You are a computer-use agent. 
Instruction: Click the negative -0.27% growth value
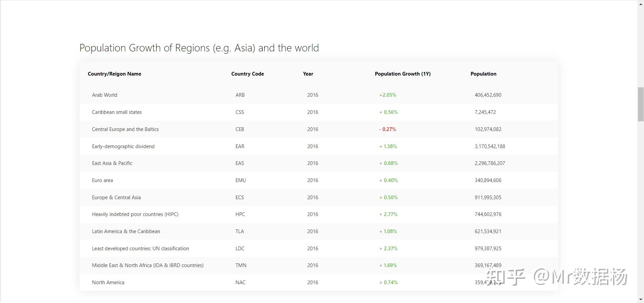point(387,129)
